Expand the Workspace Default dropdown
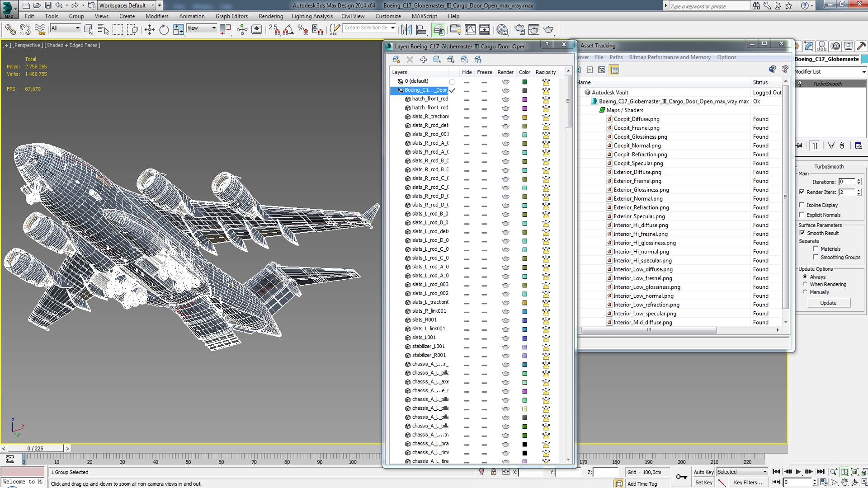 [x=127, y=5]
